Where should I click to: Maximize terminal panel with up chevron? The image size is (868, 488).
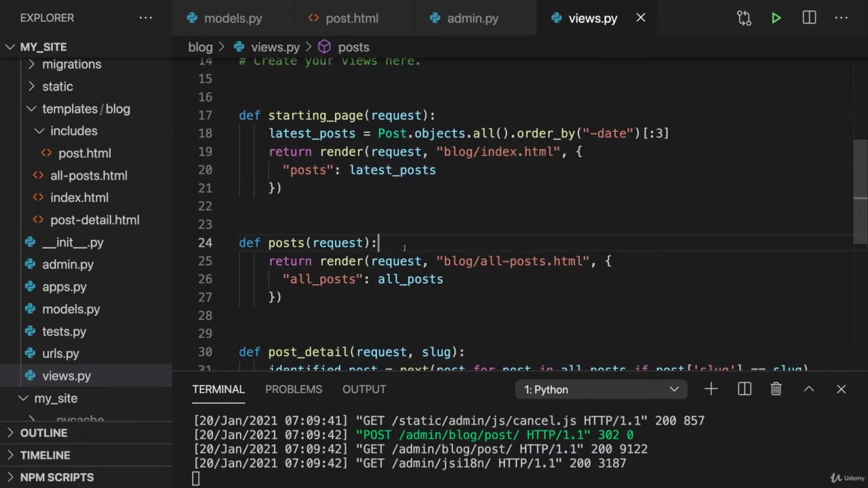(809, 389)
